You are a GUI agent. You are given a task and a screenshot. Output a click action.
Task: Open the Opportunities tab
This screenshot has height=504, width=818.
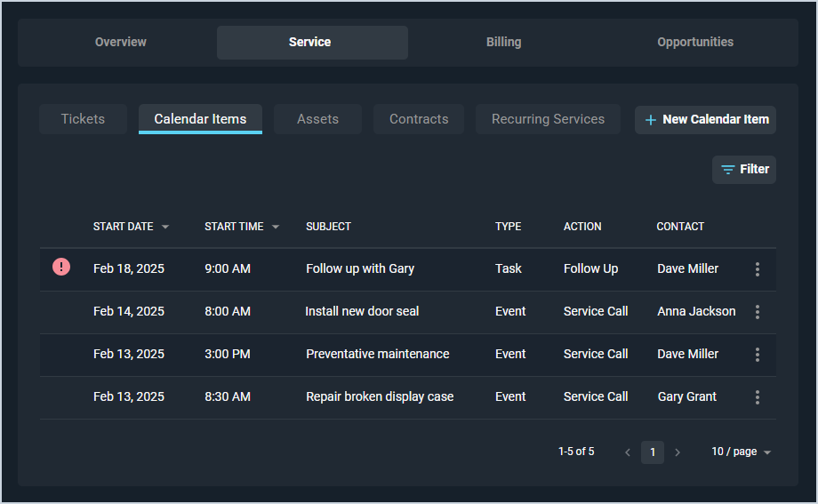(695, 43)
